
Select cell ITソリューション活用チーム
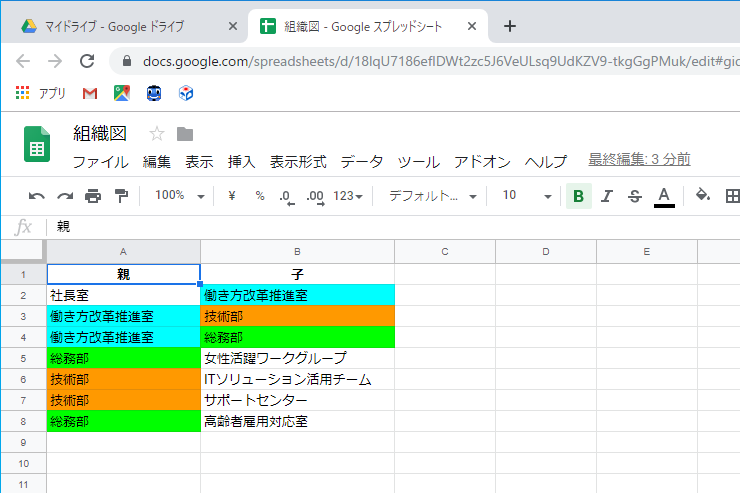[x=297, y=379]
